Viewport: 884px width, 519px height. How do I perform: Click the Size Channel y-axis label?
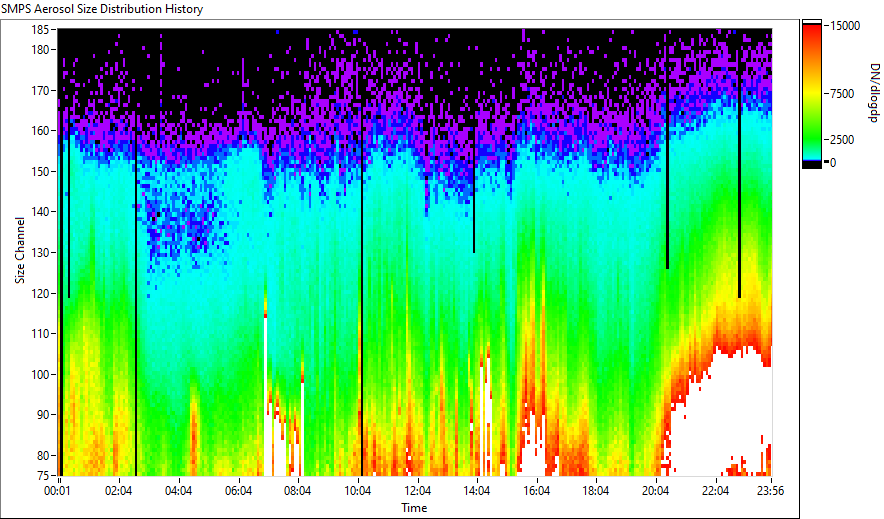(20, 250)
